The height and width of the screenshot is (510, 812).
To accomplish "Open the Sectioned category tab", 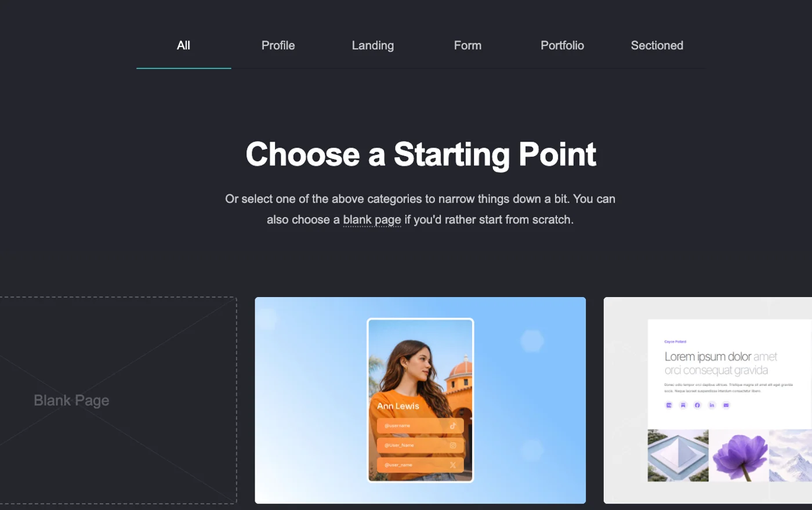I will click(x=657, y=45).
